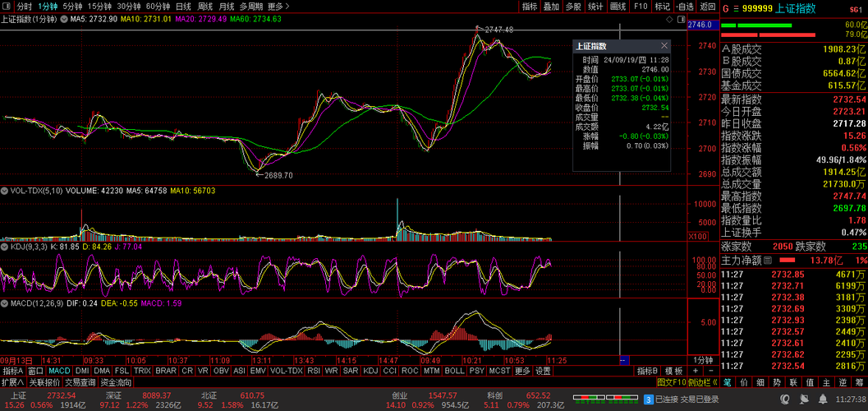The image size is (868, 411).
Task: Enable the BOLL indicator
Action: click(x=454, y=371)
